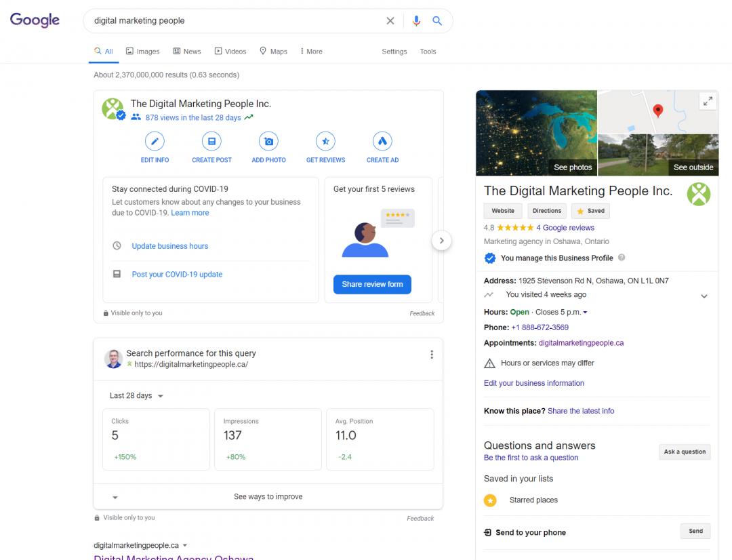Open the three-dot menu on Search performance
The height and width of the screenshot is (560, 732).
[x=431, y=355]
